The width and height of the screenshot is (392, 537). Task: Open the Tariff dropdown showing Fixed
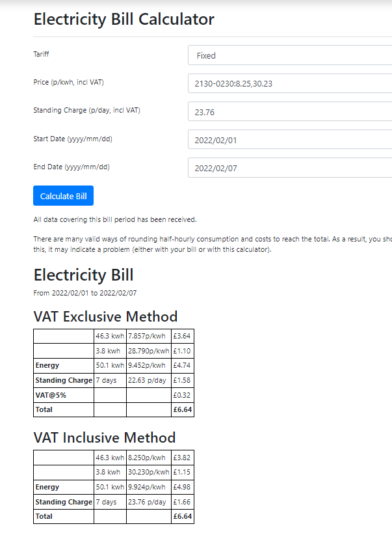pos(289,55)
